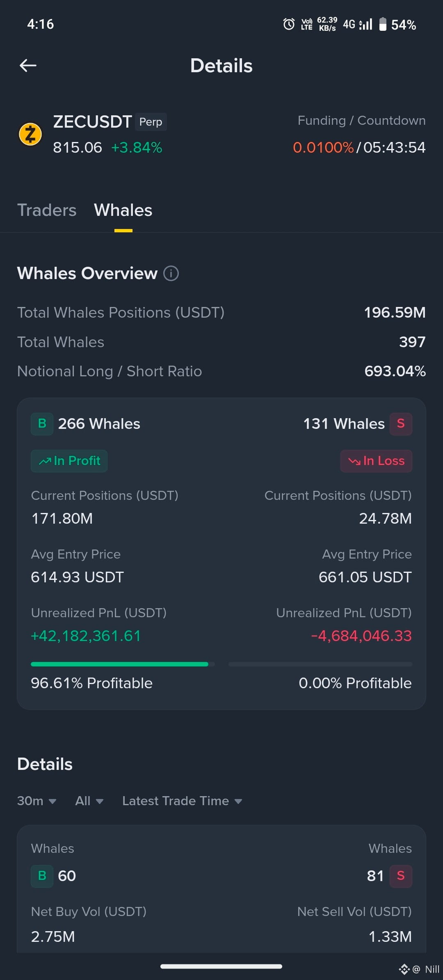This screenshot has height=980, width=443.
Task: Tap the alarm clock status icon
Action: click(289, 25)
